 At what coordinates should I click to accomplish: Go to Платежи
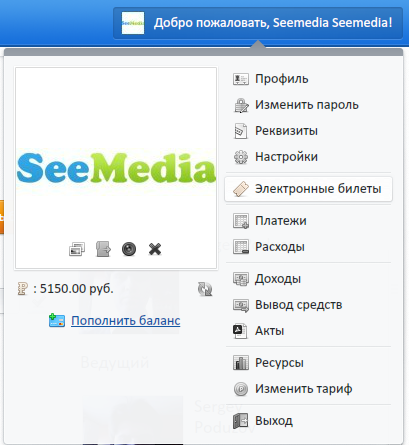(280, 221)
